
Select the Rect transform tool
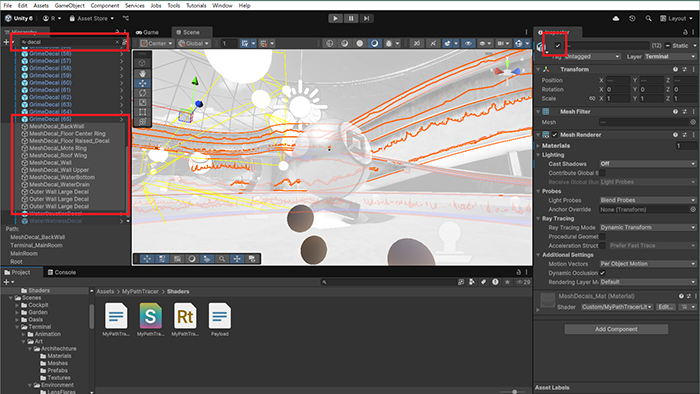142,112
